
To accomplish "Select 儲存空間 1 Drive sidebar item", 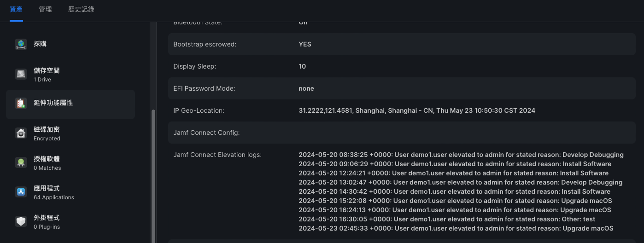I will point(70,75).
